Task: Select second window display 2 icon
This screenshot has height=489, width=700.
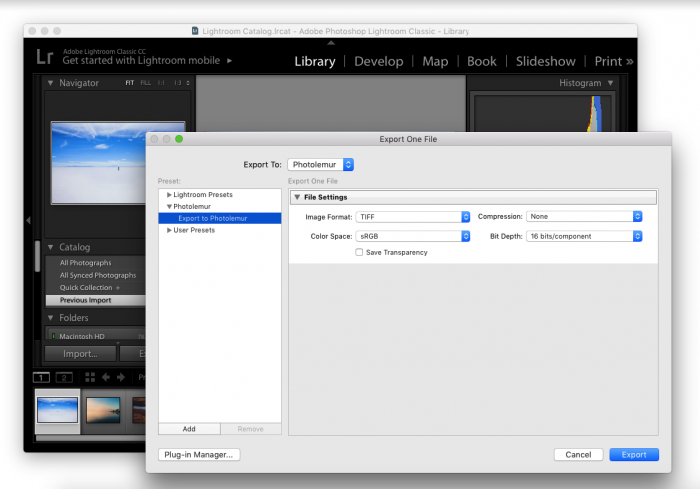Action: 64,378
